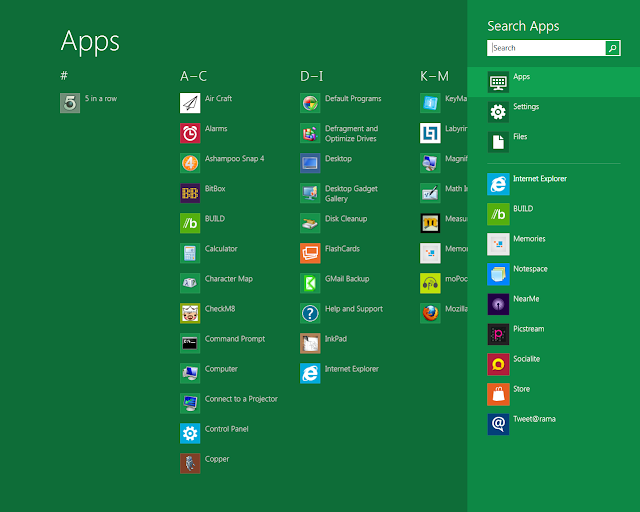Open Math Input Panel icon

pyautogui.click(x=430, y=193)
